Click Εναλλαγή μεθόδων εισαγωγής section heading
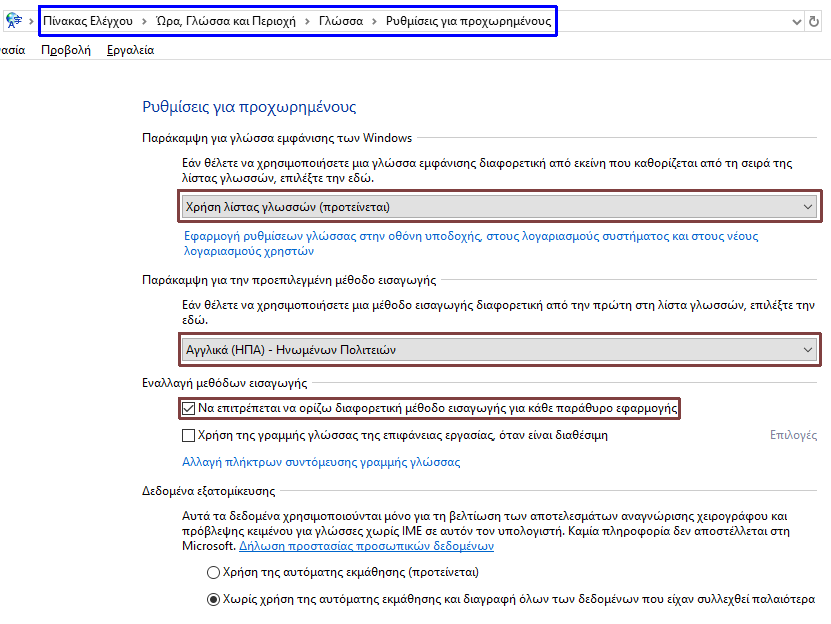This screenshot has height=624, width=831. click(224, 383)
